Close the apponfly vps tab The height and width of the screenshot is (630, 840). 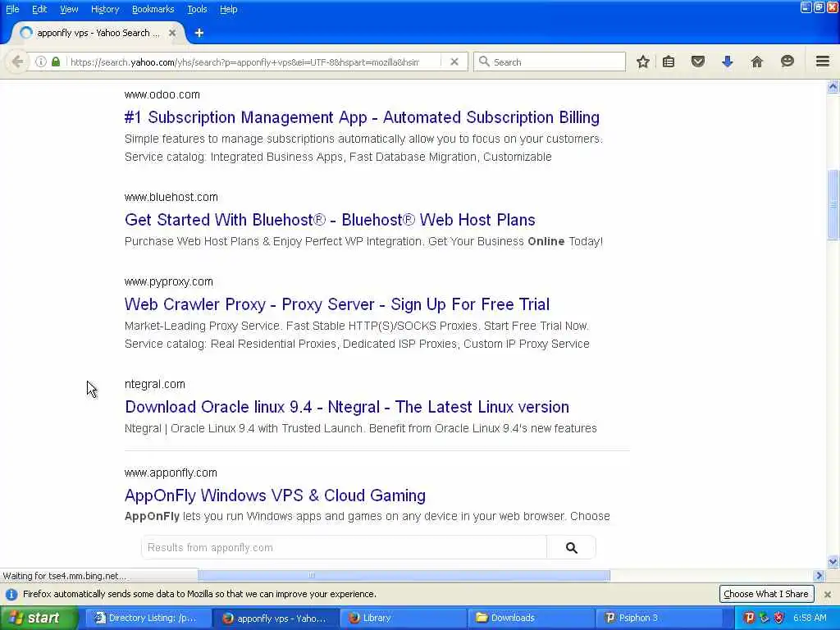pyautogui.click(x=172, y=33)
